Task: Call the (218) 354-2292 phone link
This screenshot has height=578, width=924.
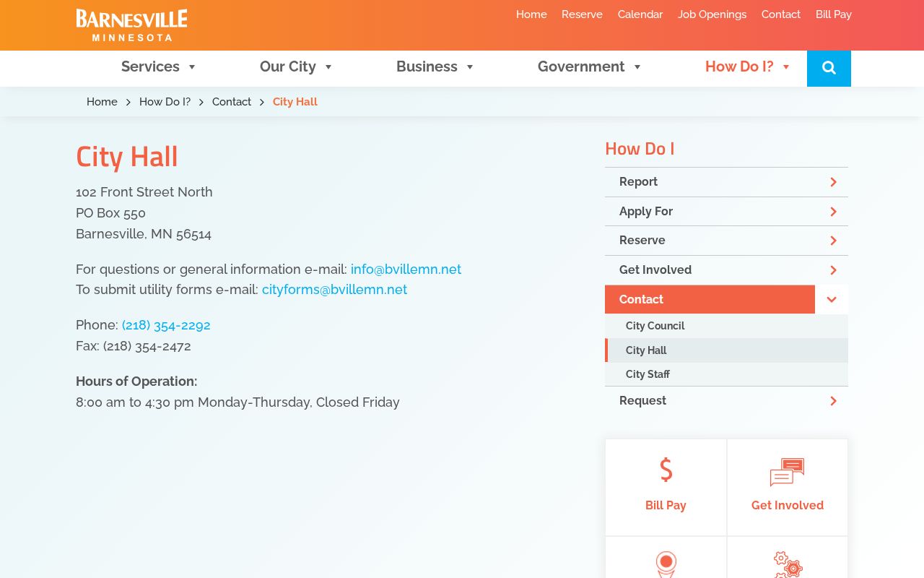Action: pyautogui.click(x=166, y=325)
